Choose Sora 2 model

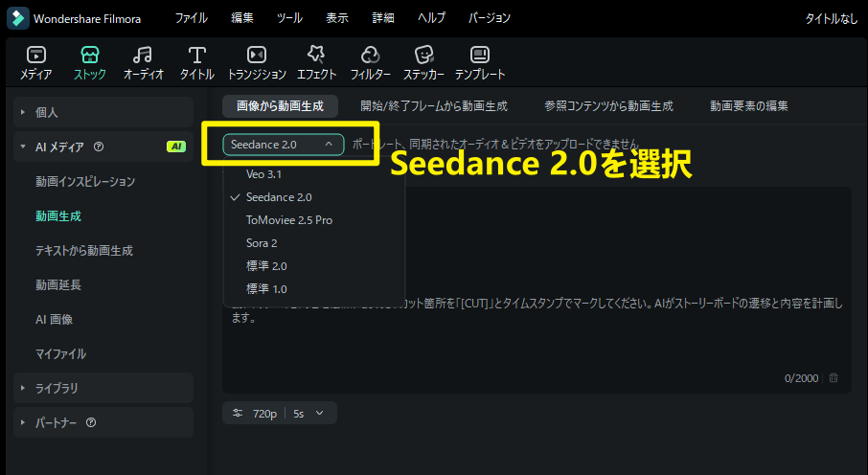pyautogui.click(x=262, y=243)
